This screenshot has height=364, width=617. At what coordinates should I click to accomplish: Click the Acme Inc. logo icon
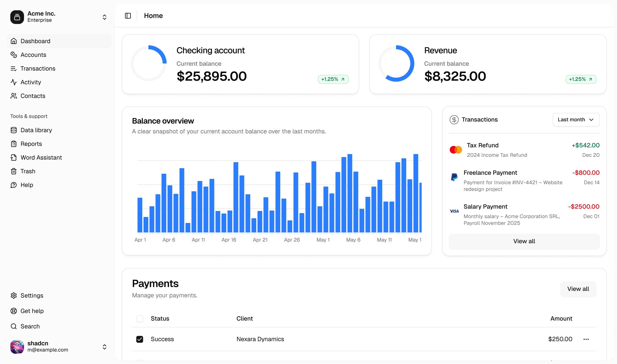(17, 17)
